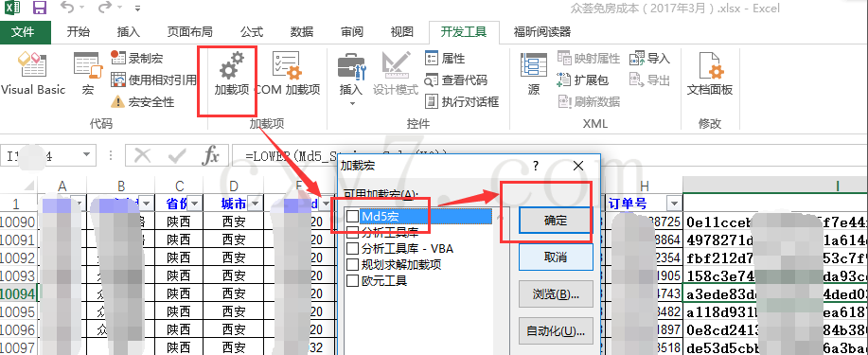Screen dimensions: 868x355
Task: Check the 规划求解加载项 checkbox
Action: (x=352, y=264)
